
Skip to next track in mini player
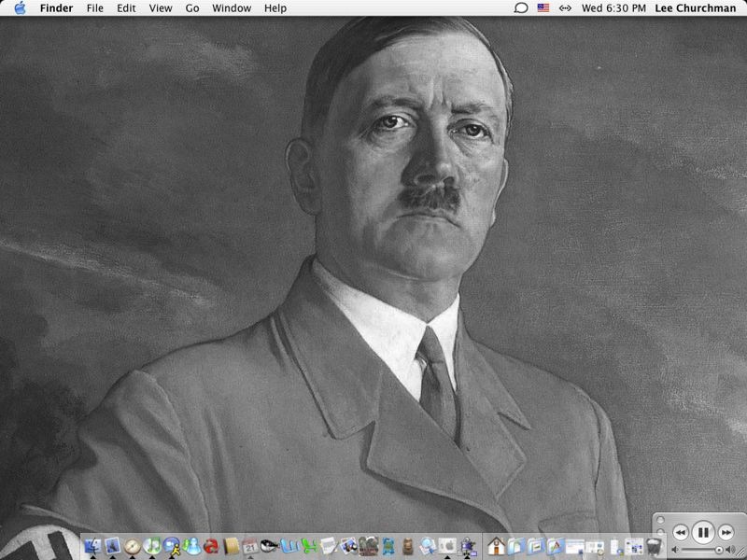pos(726,532)
